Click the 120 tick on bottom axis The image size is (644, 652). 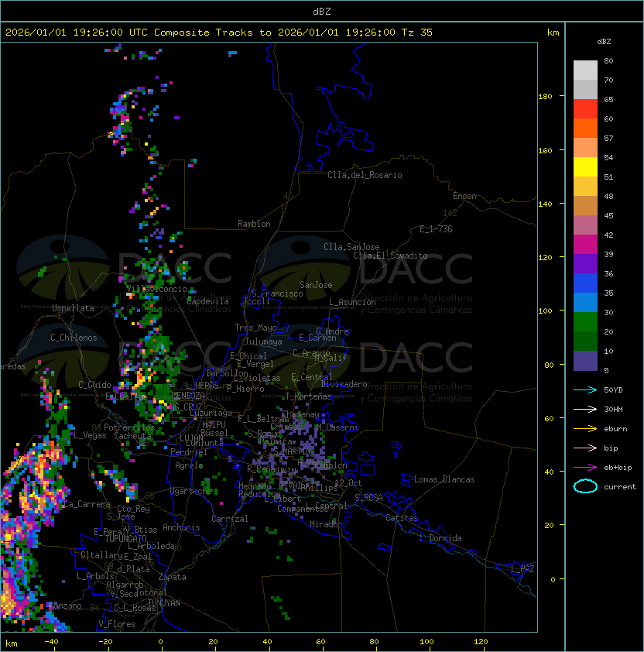tap(481, 642)
